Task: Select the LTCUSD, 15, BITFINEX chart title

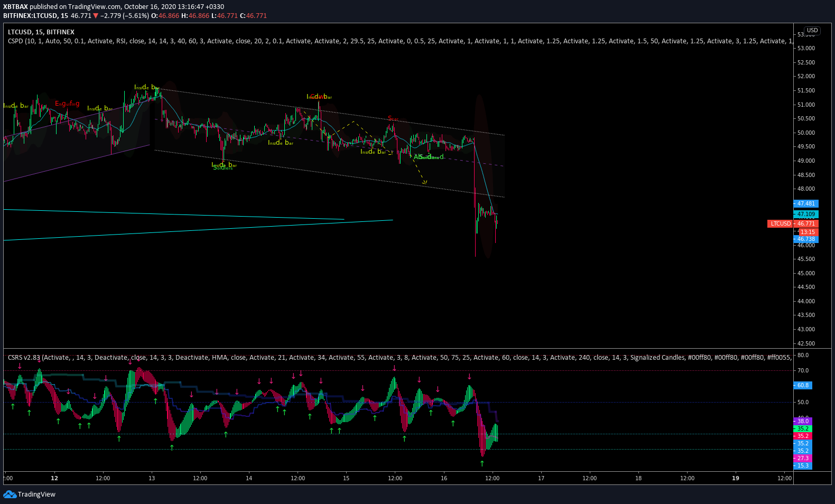Action: [x=41, y=32]
